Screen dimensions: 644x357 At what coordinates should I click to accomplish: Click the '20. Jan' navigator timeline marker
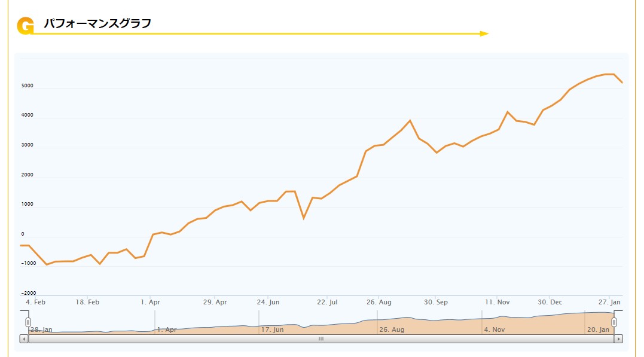598,329
